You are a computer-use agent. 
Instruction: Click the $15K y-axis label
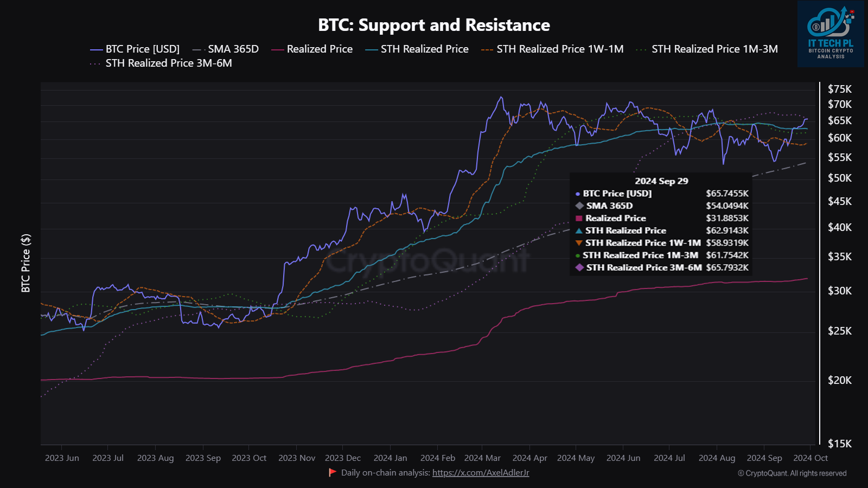pyautogui.click(x=840, y=444)
